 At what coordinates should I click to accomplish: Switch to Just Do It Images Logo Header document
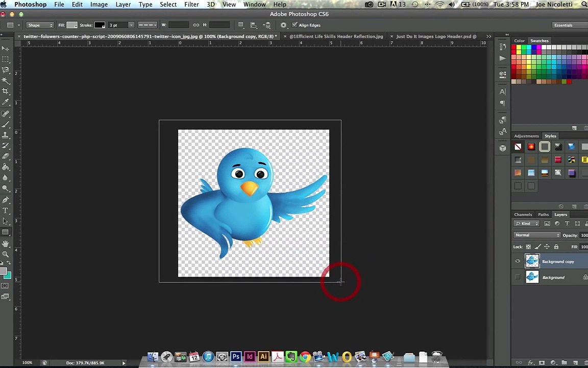[436, 36]
